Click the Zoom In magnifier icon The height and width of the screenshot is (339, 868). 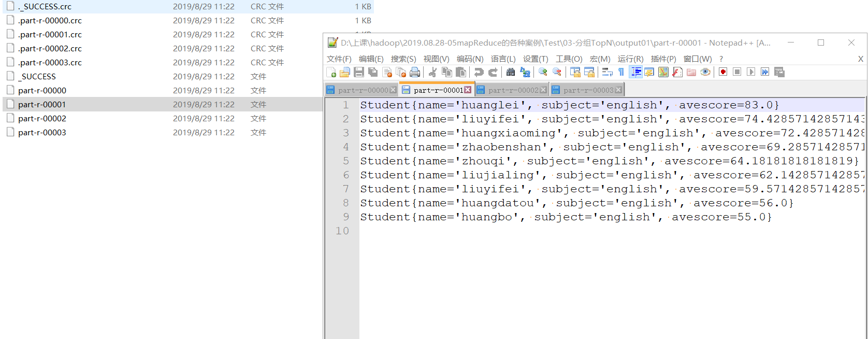[543, 72]
